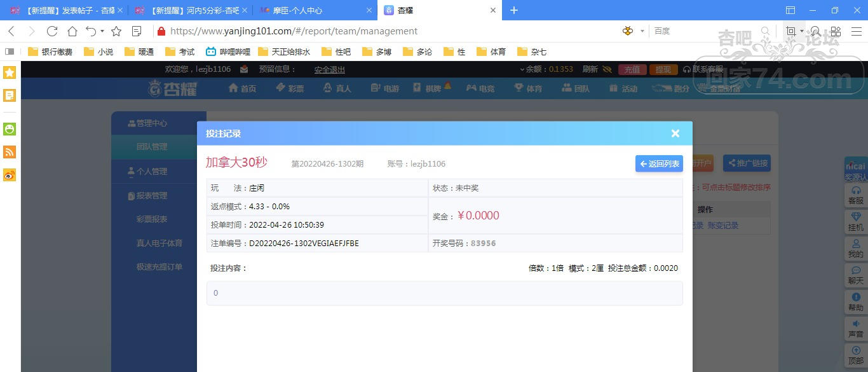Click the 充值 recharge button
The height and width of the screenshot is (372, 868).
click(x=632, y=69)
